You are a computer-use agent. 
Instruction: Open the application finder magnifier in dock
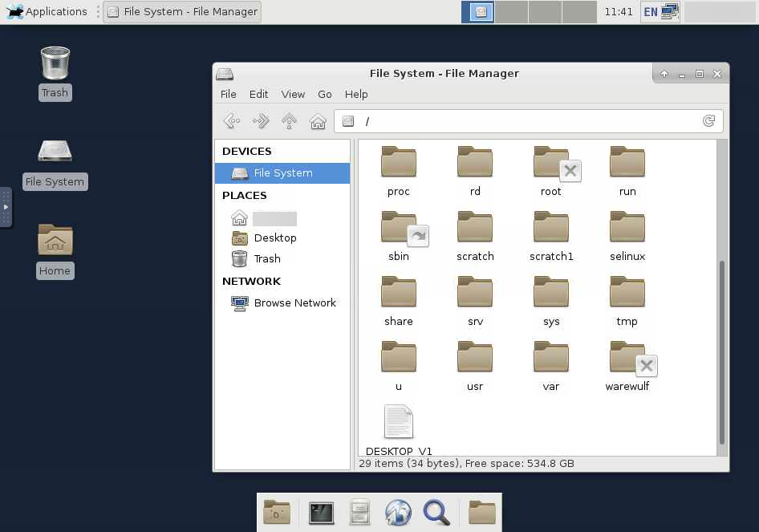tap(436, 513)
